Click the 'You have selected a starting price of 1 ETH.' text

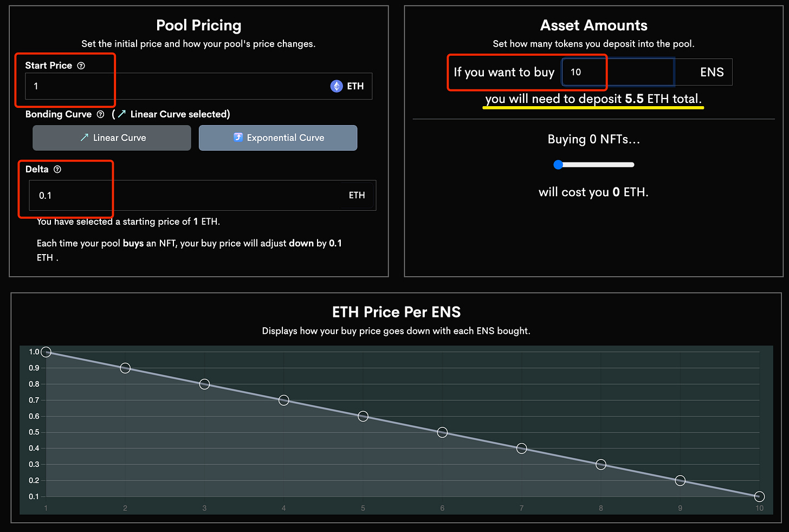point(128,222)
